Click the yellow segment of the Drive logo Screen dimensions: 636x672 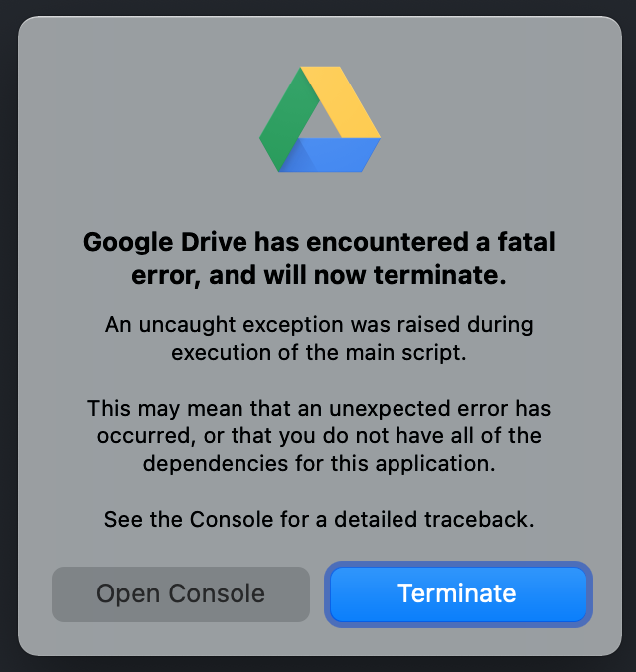(344, 103)
